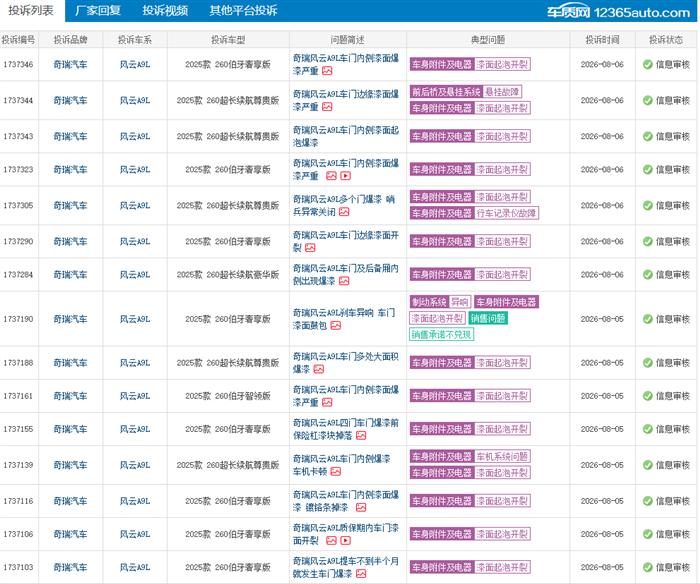The image size is (700, 584).
Task: Click 悬挂故障 tag in row 1737344
Action: [x=502, y=92]
